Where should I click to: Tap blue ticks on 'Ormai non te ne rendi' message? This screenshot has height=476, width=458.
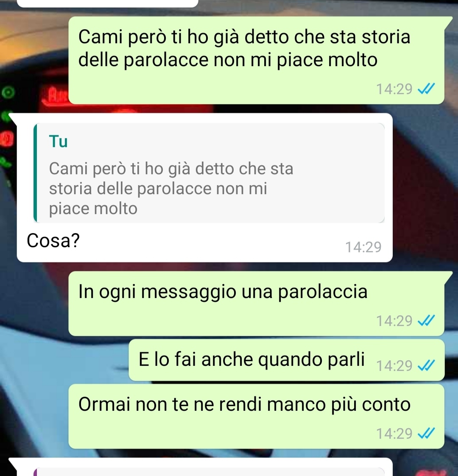(x=427, y=433)
